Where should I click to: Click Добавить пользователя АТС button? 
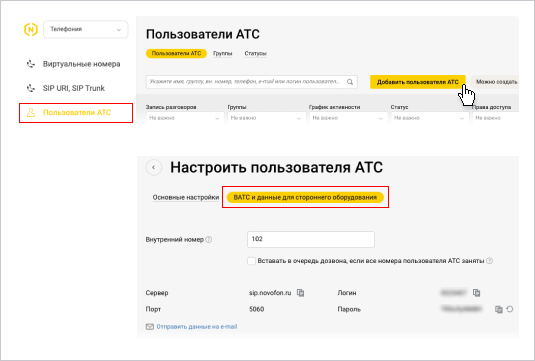[418, 82]
